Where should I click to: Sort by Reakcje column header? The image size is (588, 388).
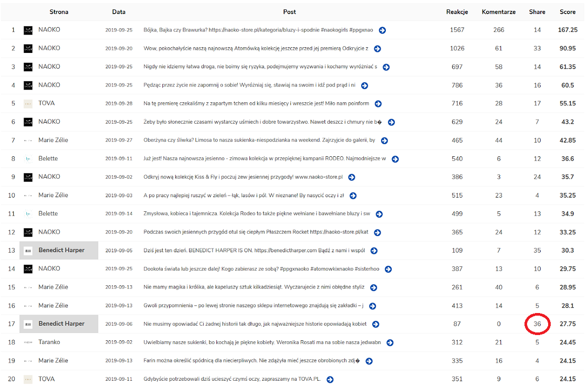coord(457,12)
